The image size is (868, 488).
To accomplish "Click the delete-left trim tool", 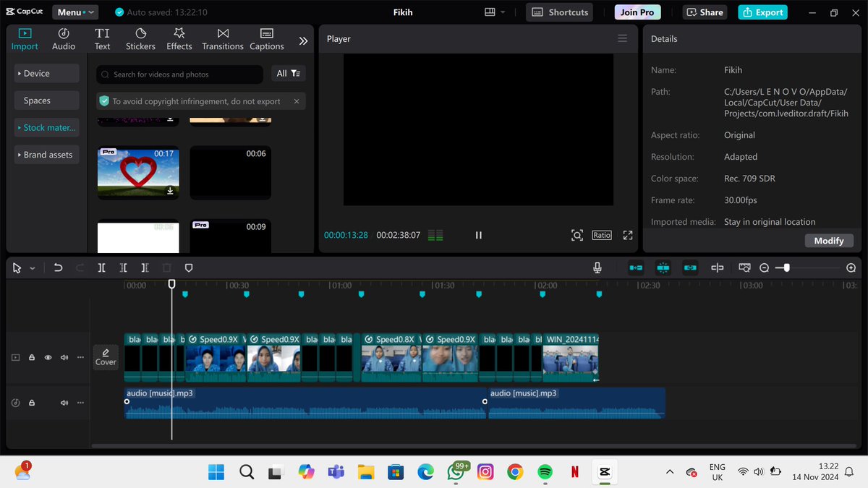I will (x=124, y=267).
